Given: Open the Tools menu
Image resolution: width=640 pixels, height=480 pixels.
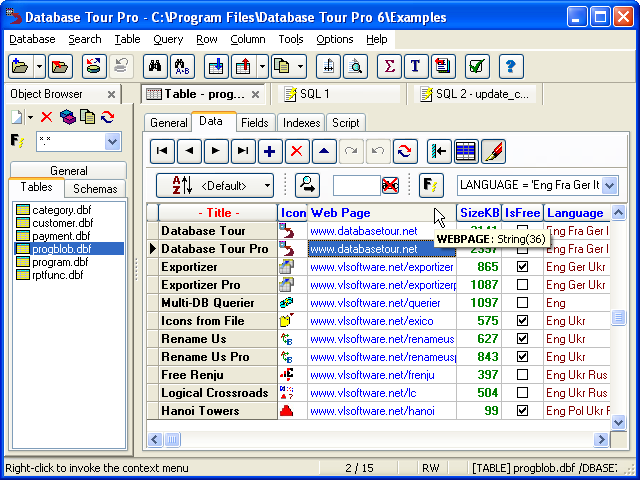Looking at the screenshot, I should (291, 39).
